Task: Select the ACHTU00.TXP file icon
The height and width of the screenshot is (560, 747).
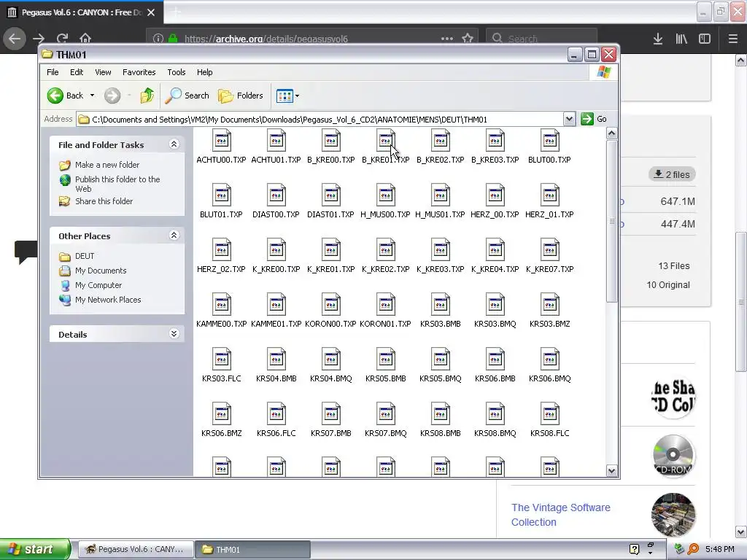Action: pyautogui.click(x=222, y=141)
